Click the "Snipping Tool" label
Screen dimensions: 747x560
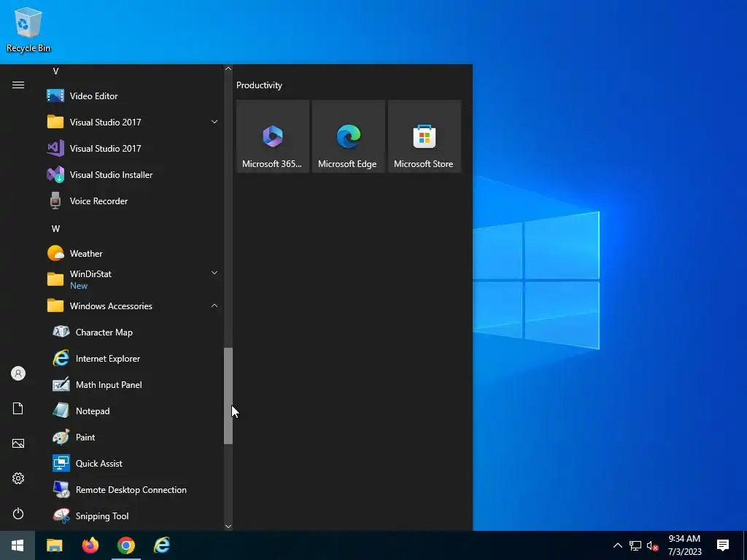[102, 516]
